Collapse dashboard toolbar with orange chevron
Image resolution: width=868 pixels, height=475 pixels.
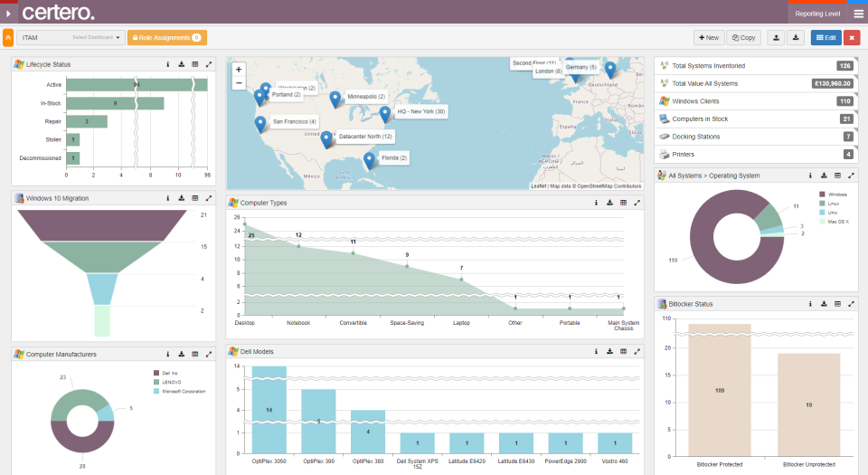8,38
